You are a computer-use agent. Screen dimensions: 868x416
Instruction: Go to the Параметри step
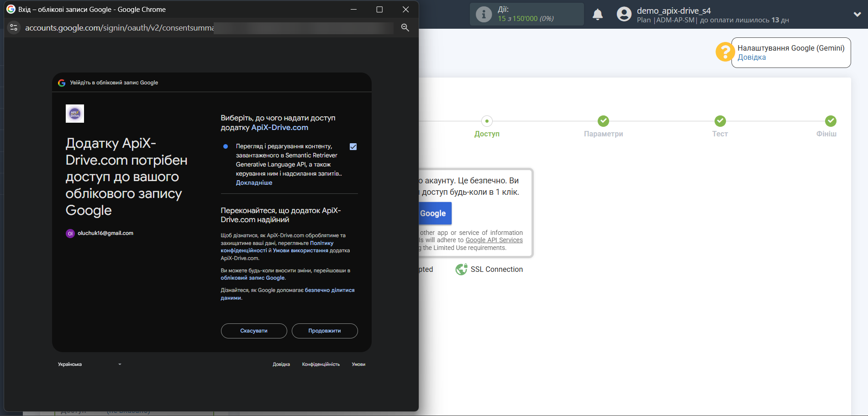pos(603,121)
